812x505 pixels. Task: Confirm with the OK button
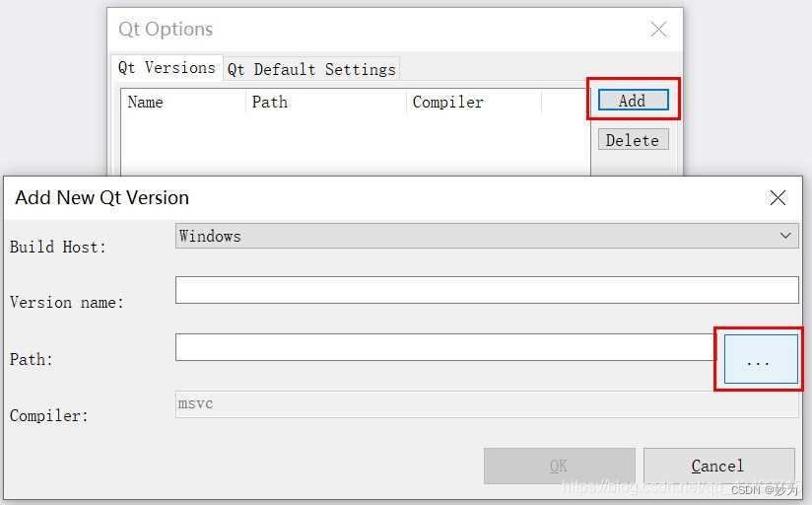(559, 466)
